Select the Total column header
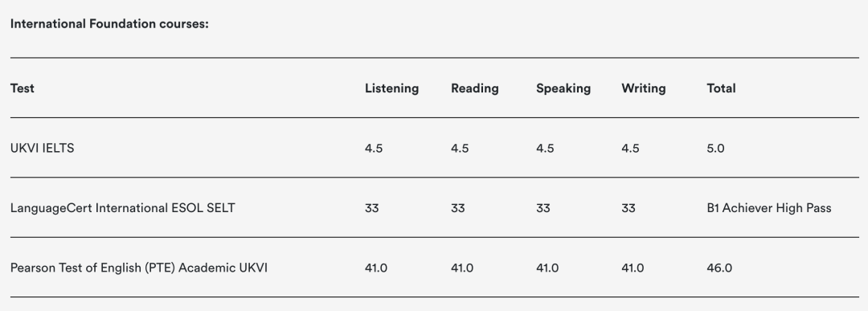 point(721,88)
